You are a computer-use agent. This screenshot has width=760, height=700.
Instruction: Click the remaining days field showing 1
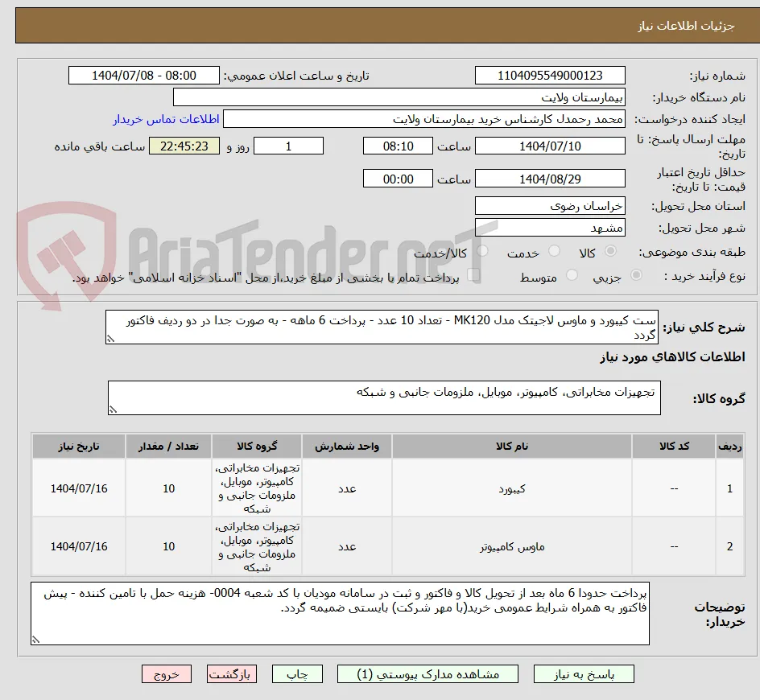coord(288,146)
